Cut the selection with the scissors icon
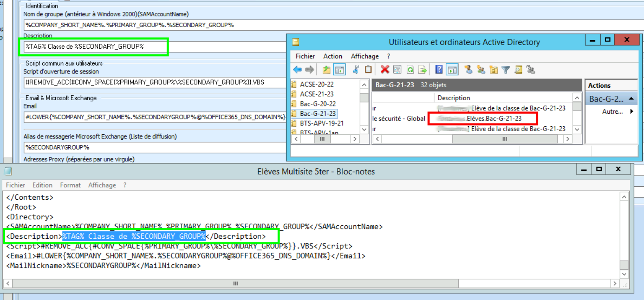This screenshot has width=644, height=300. (x=356, y=70)
